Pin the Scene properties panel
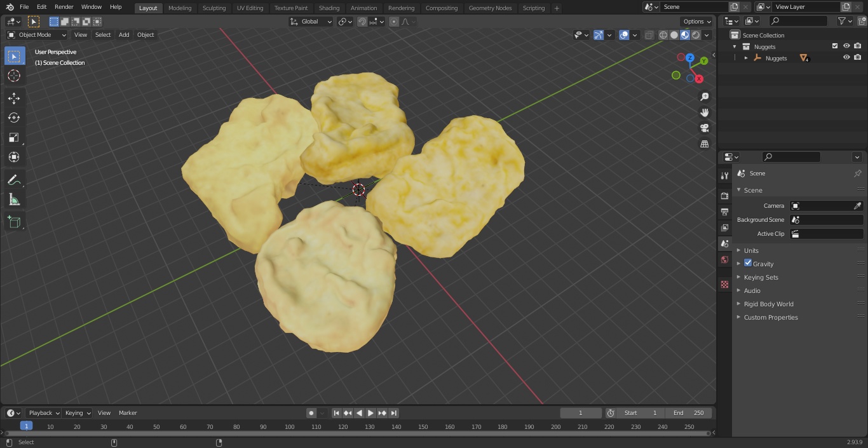Viewport: 868px width, 448px height. point(857,173)
